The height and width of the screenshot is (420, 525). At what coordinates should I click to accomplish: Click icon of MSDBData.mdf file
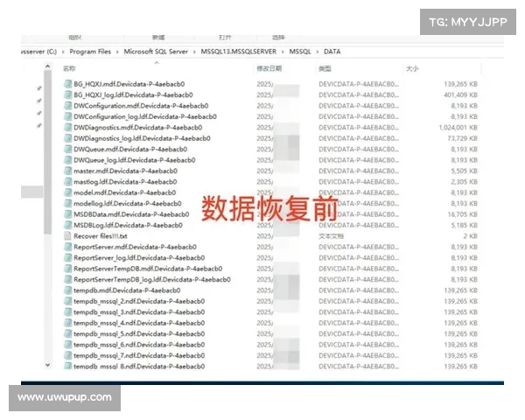click(68, 214)
